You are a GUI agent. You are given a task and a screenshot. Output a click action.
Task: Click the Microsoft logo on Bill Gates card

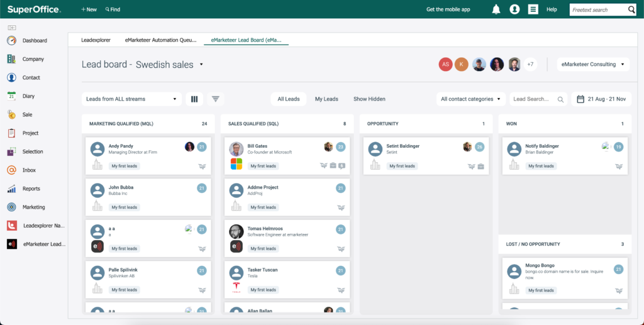(236, 164)
